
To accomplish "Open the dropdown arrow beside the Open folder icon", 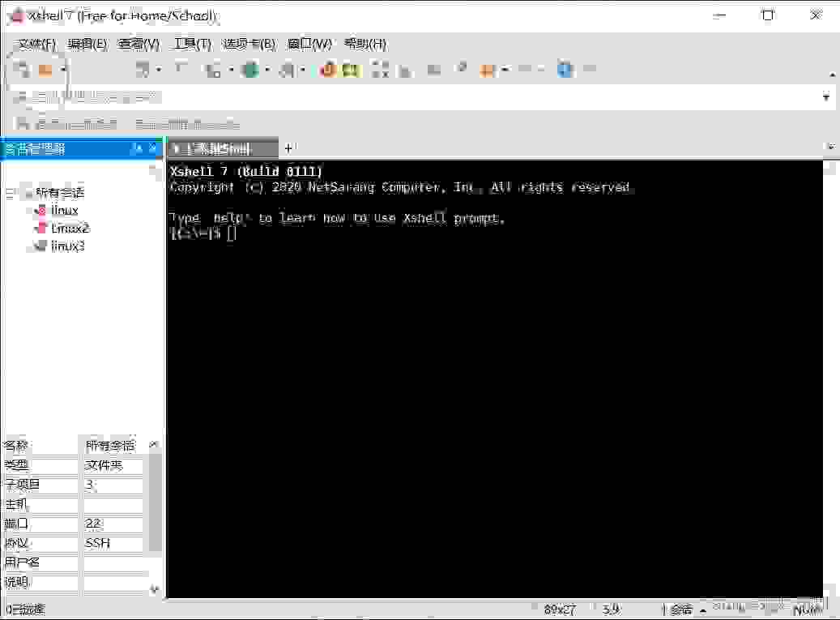I will coord(63,70).
